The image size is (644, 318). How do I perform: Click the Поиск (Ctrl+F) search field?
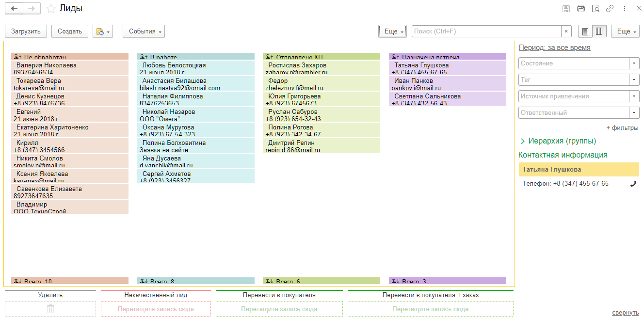click(487, 31)
